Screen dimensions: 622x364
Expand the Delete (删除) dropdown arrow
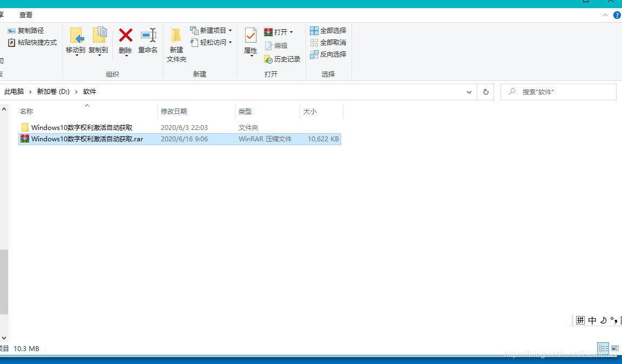click(126, 56)
